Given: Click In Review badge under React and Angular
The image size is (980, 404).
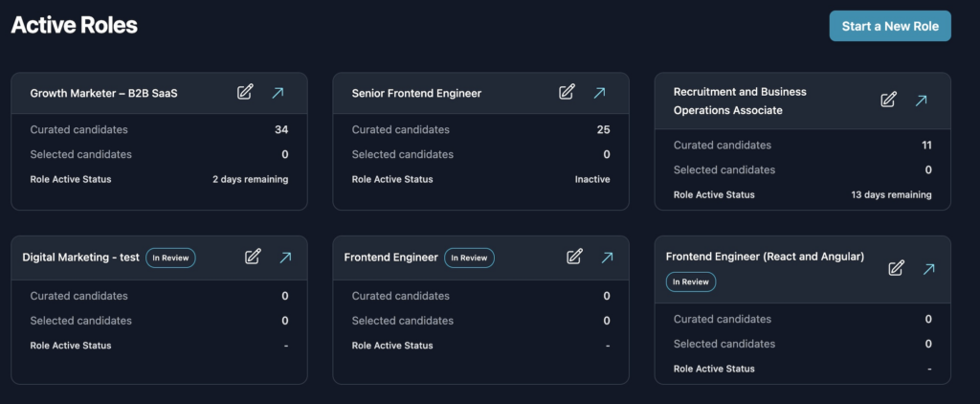Looking at the screenshot, I should (x=691, y=281).
